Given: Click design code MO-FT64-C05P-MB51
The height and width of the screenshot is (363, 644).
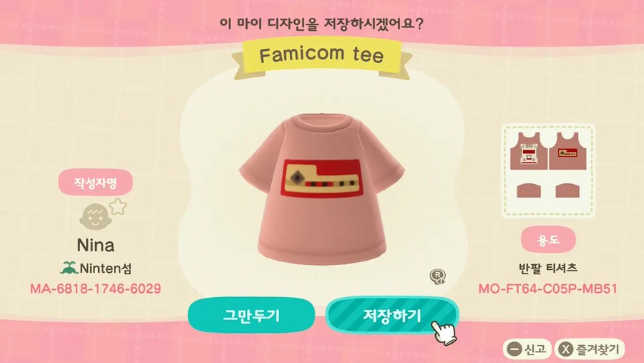Looking at the screenshot, I should coord(548,289).
